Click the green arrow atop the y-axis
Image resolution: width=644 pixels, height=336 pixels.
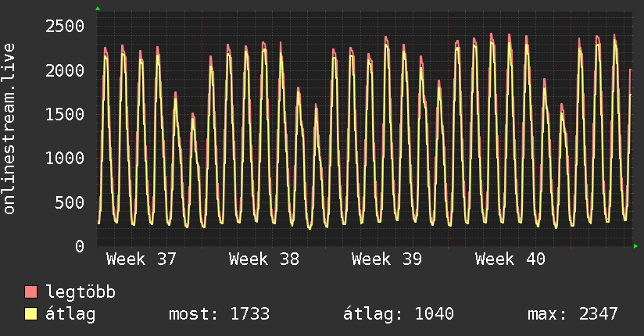point(98,9)
